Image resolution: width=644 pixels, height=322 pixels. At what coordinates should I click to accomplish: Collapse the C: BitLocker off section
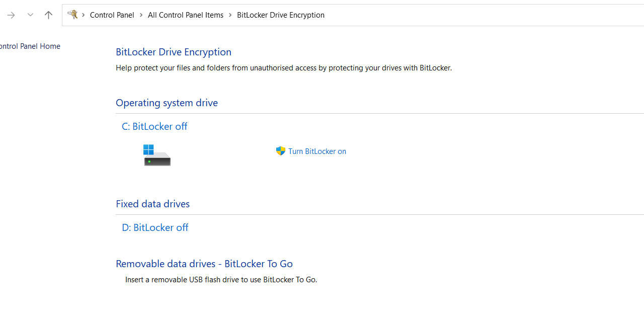tap(154, 126)
